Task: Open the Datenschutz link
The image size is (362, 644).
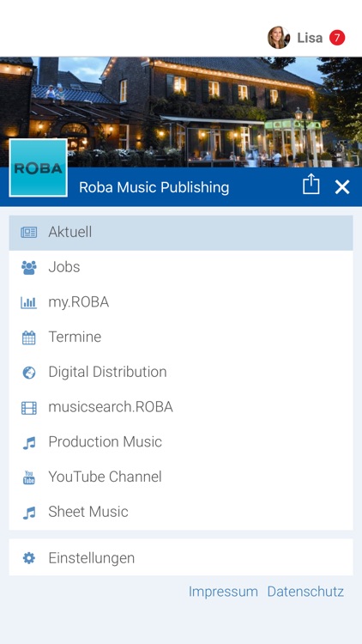Action: (x=305, y=592)
